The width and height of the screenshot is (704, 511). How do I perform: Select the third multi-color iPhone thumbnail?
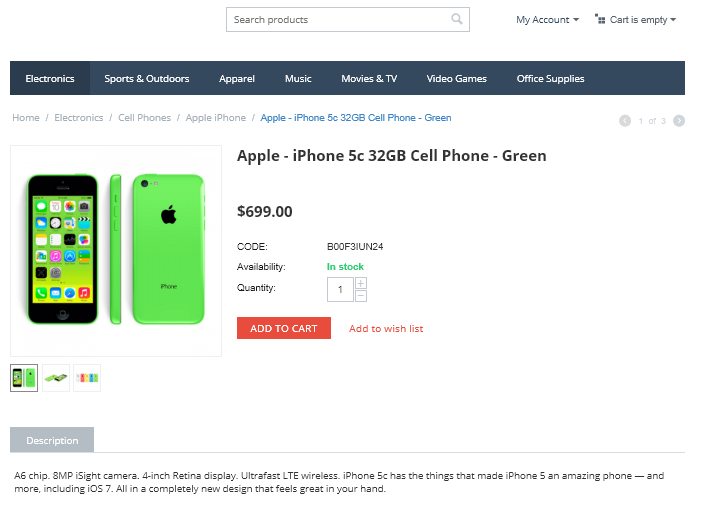click(x=87, y=378)
